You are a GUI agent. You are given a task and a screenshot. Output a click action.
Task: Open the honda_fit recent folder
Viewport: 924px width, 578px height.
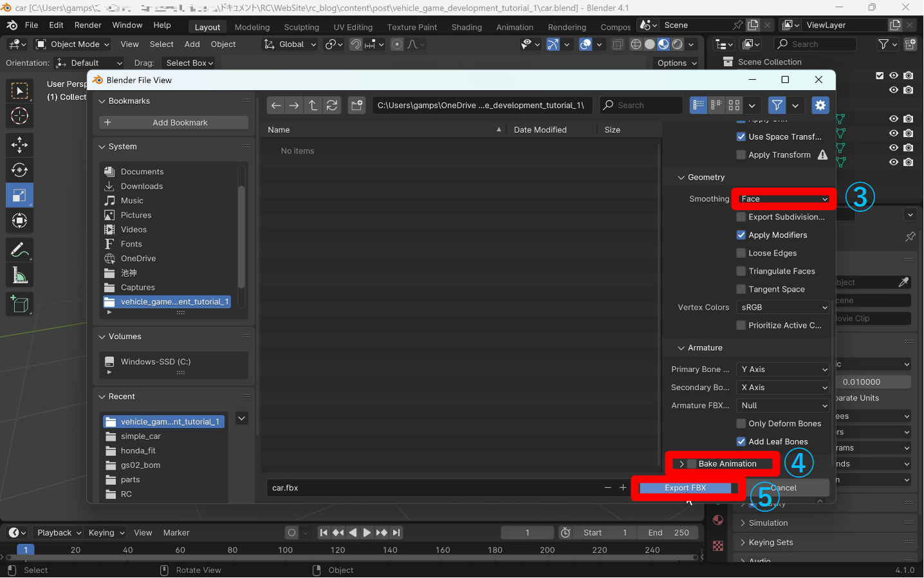coord(138,451)
